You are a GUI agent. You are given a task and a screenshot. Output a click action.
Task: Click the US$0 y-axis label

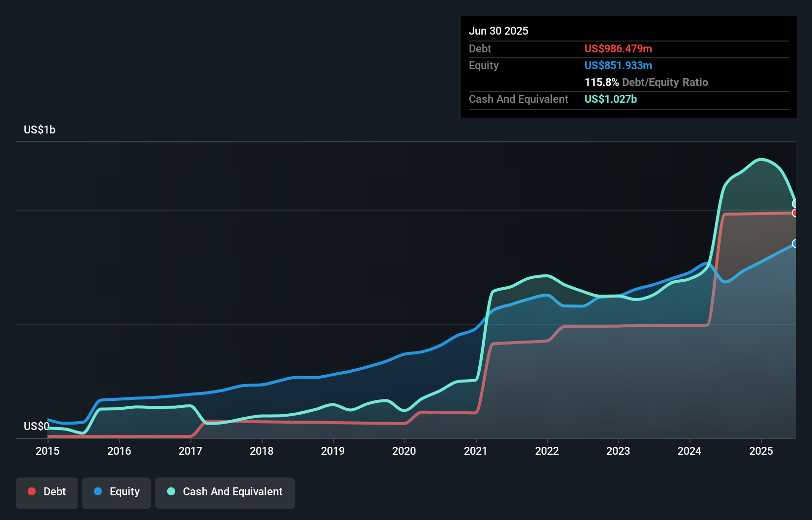pyautogui.click(x=36, y=427)
